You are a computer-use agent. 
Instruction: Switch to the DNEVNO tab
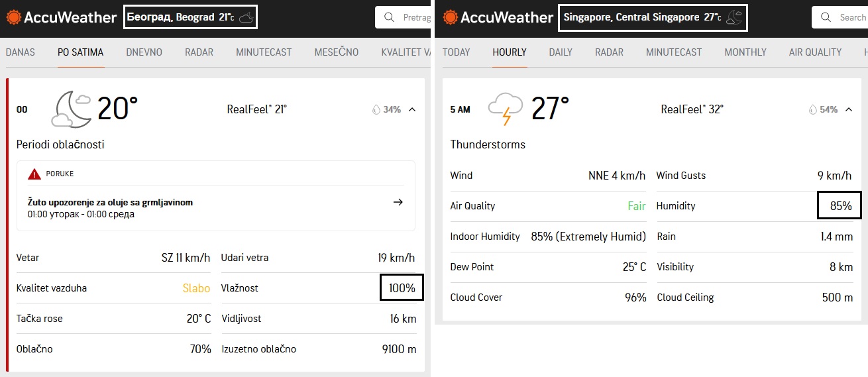click(144, 52)
